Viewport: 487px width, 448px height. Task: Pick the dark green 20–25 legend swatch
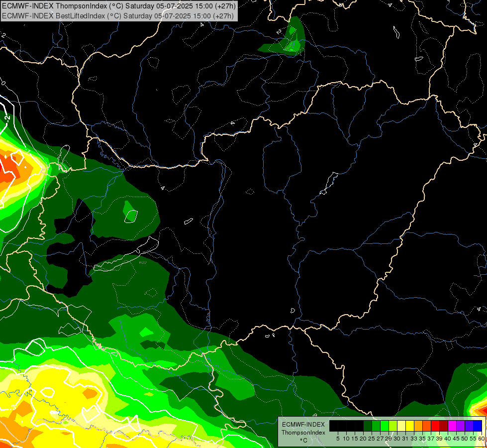pos(368,426)
